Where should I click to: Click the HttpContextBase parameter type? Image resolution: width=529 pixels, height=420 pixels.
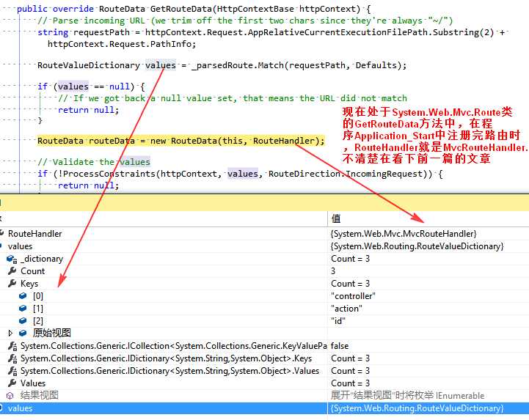click(x=255, y=9)
